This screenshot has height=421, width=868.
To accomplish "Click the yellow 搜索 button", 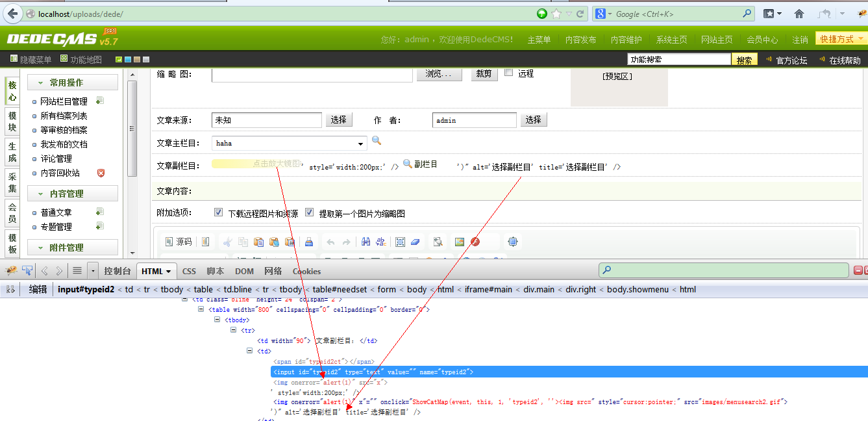I will (x=745, y=60).
